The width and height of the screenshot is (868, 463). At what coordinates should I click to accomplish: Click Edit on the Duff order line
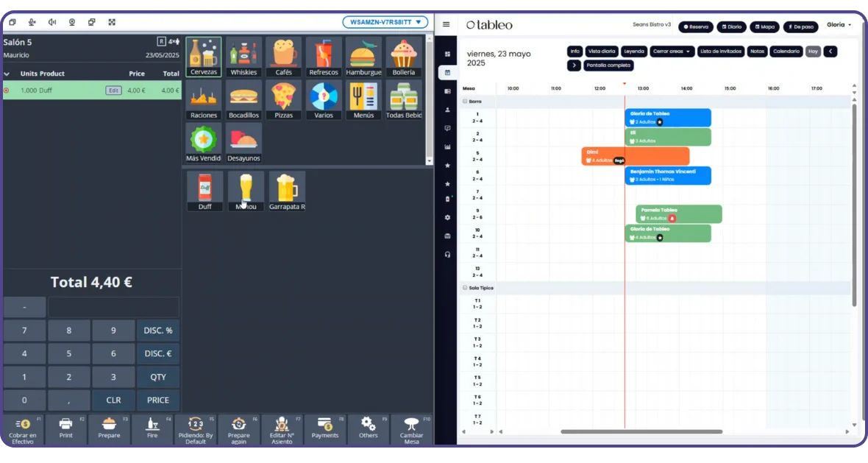pyautogui.click(x=113, y=91)
